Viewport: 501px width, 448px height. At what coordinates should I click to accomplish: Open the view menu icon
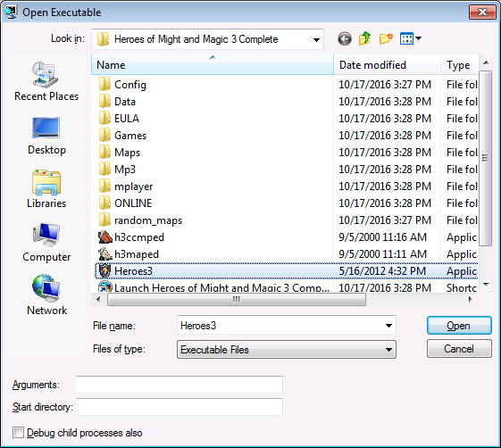(x=406, y=39)
